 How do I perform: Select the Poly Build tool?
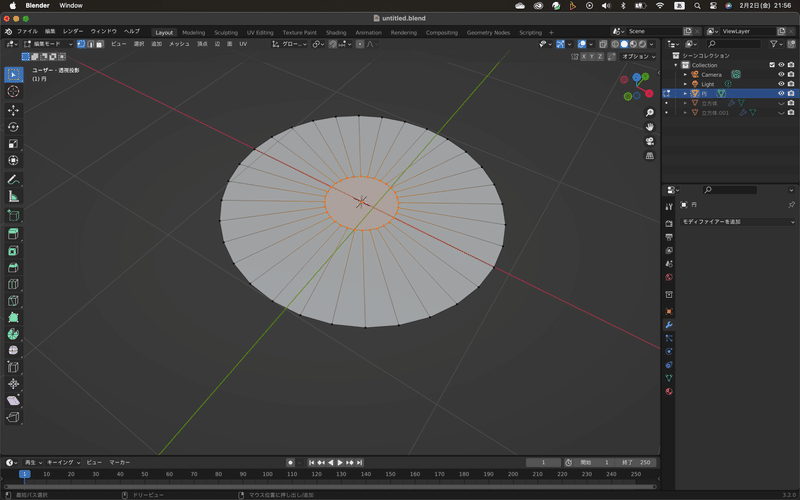[14, 317]
